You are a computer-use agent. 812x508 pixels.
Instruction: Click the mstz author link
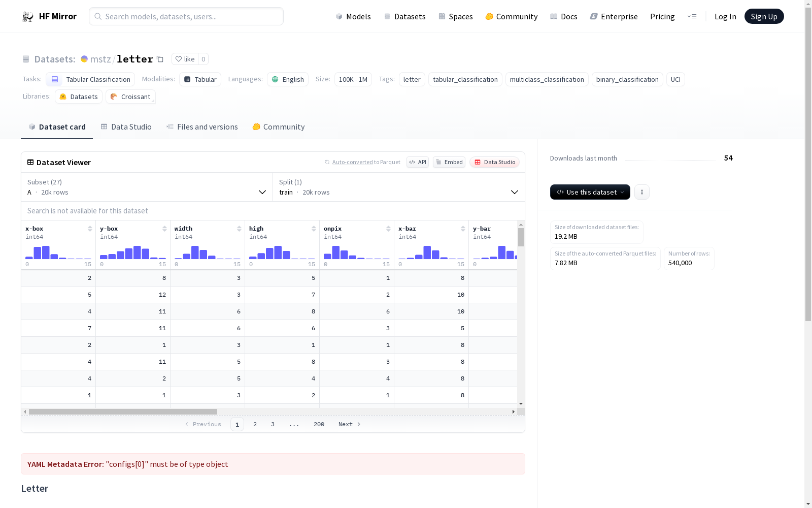(x=100, y=59)
